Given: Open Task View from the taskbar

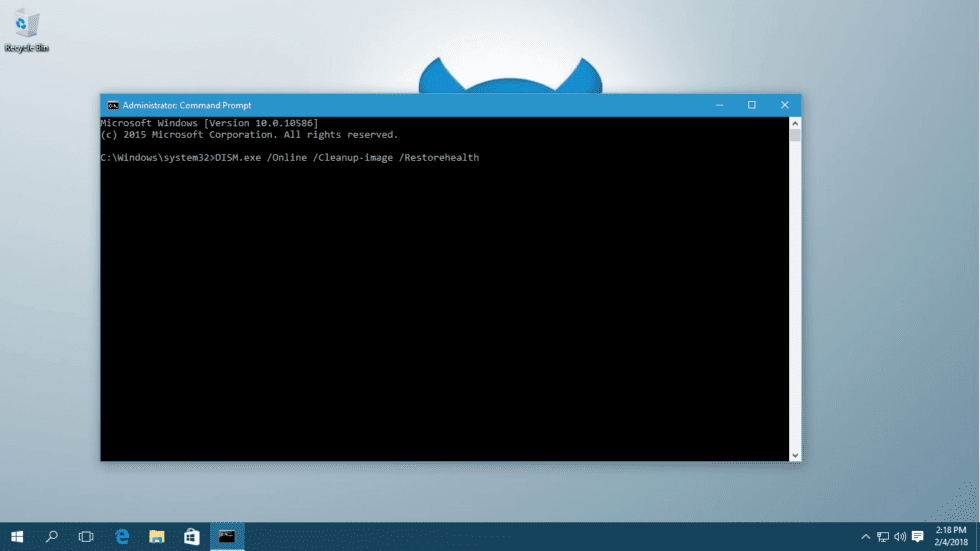Looking at the screenshot, I should pyautogui.click(x=86, y=537).
